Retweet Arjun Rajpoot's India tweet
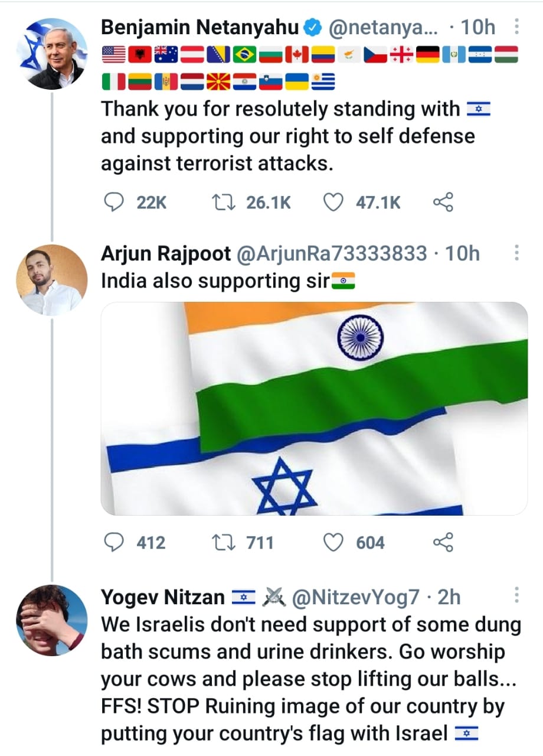543x756 pixels. [x=224, y=542]
